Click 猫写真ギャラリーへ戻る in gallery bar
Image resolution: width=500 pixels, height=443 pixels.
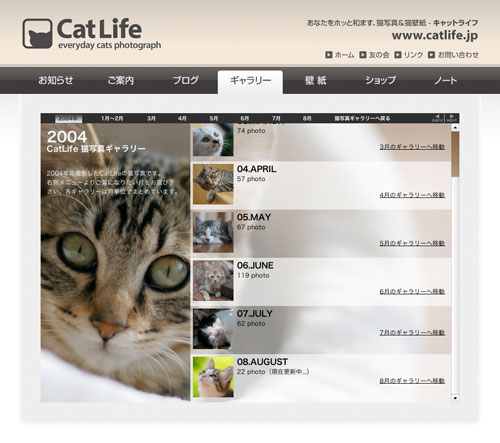pos(362,118)
